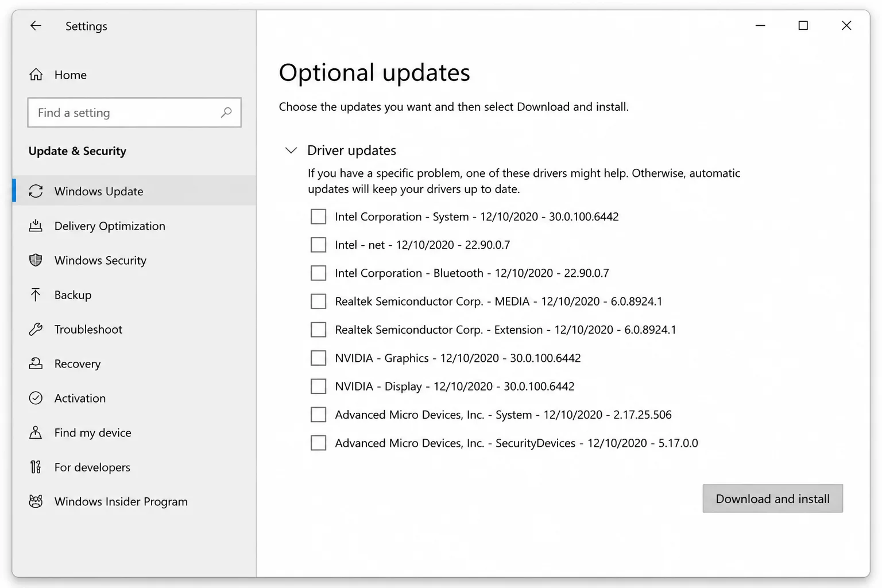882x588 pixels.
Task: Click the Home house icon
Action: click(x=36, y=75)
